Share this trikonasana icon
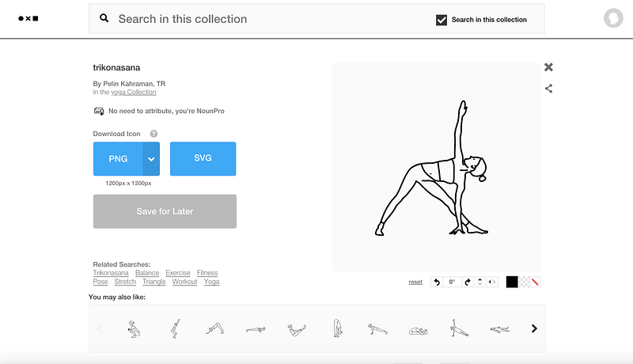Viewport: 633px width, 364px height. click(548, 89)
